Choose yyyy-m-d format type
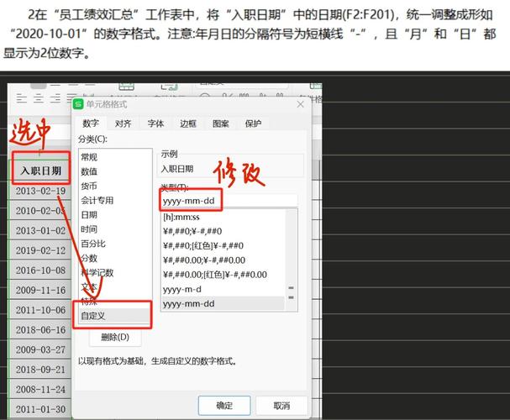This screenshot has width=510, height=420. [x=223, y=289]
